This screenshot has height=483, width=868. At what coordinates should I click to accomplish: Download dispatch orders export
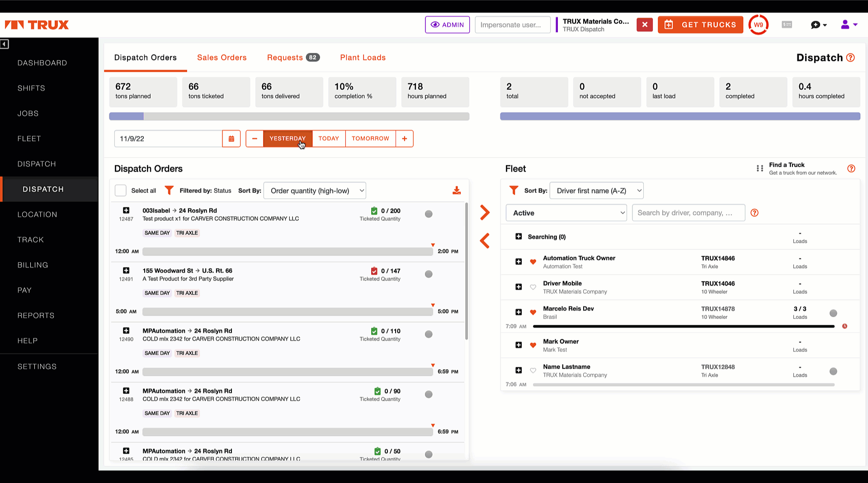click(x=457, y=190)
